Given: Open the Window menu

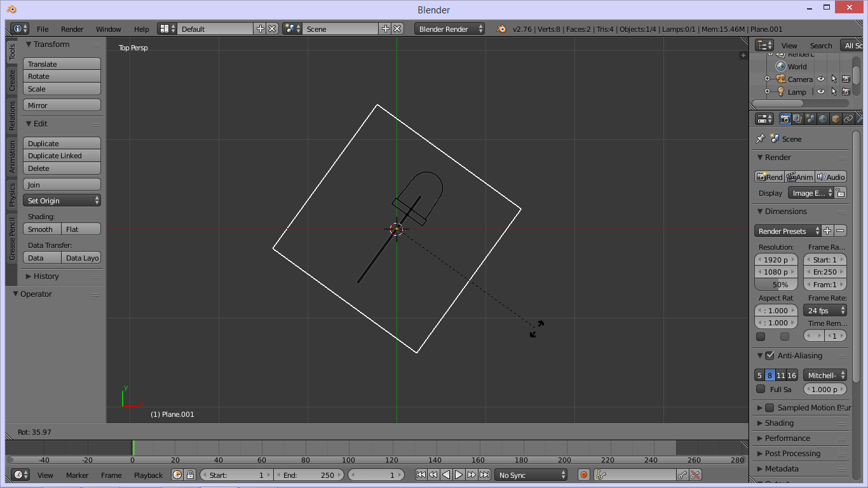Looking at the screenshot, I should (109, 29).
